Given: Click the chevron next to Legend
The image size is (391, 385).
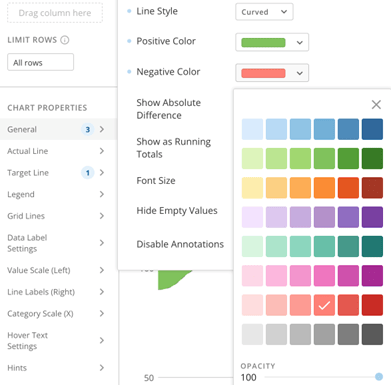Looking at the screenshot, I should tap(102, 194).
